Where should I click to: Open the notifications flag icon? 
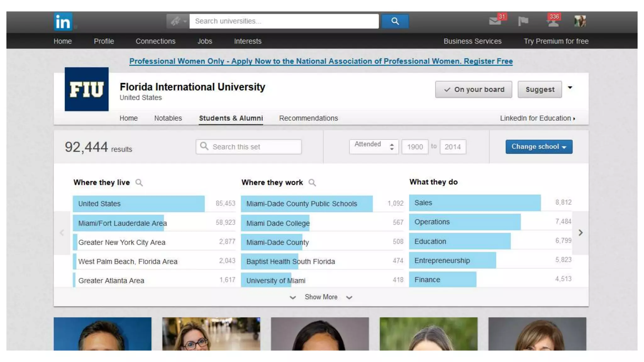pos(523,21)
